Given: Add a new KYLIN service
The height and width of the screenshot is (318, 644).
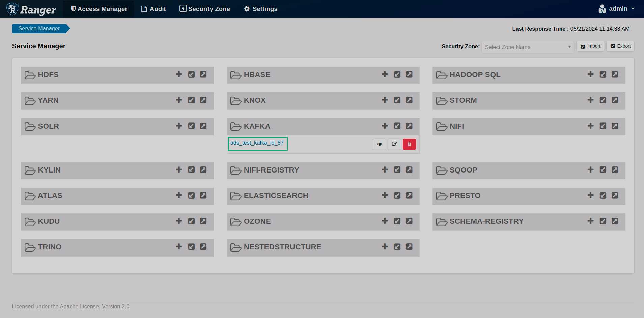Looking at the screenshot, I should point(179,170).
